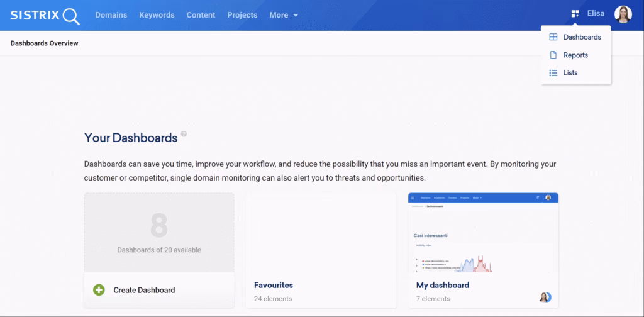Viewport: 644px width, 317px height.
Task: Go to the Keywords section
Action: (x=157, y=15)
